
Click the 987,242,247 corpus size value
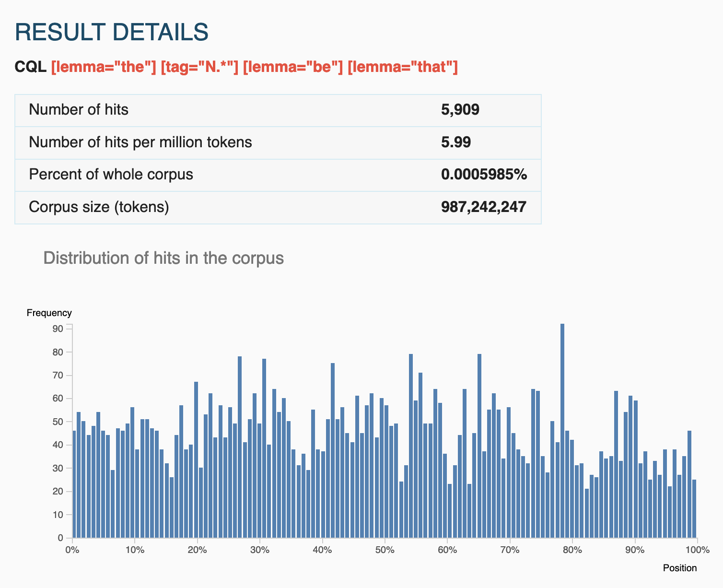483,207
